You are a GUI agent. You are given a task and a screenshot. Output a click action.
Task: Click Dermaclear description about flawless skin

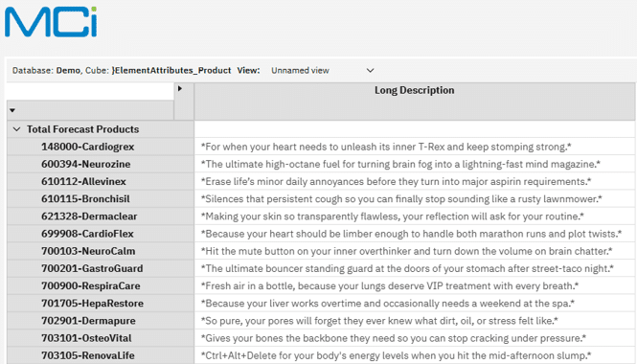(393, 216)
